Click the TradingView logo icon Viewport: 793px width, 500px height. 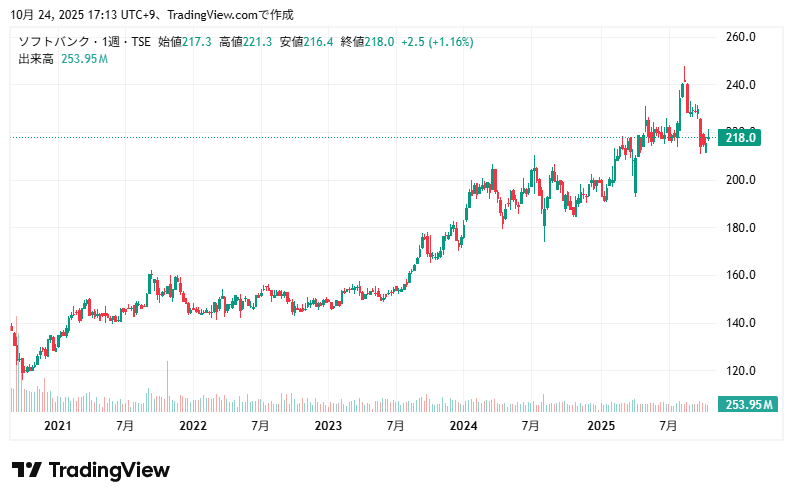pos(26,470)
